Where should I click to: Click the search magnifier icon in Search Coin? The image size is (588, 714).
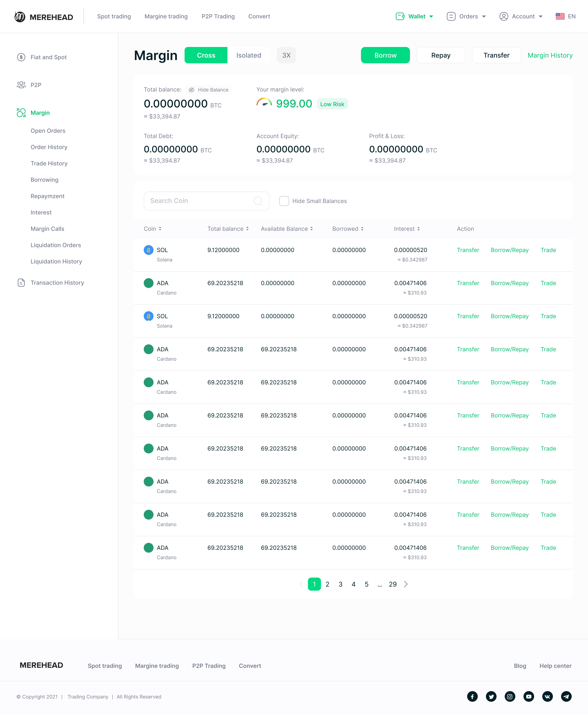click(x=258, y=201)
